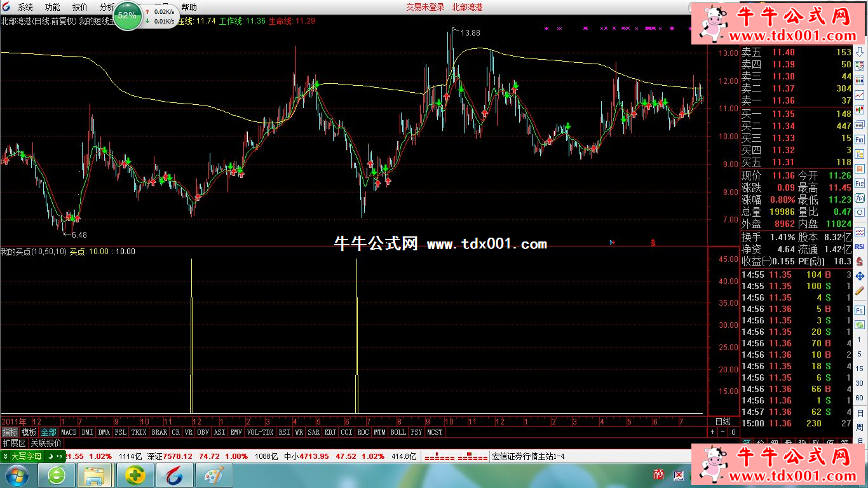Expand the 大写字母 input method arrows
The image size is (868, 488).
[x=59, y=456]
